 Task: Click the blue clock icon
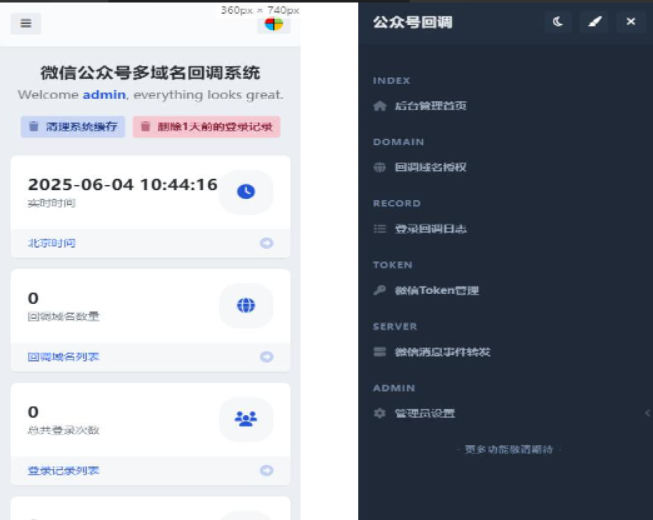pos(246,192)
